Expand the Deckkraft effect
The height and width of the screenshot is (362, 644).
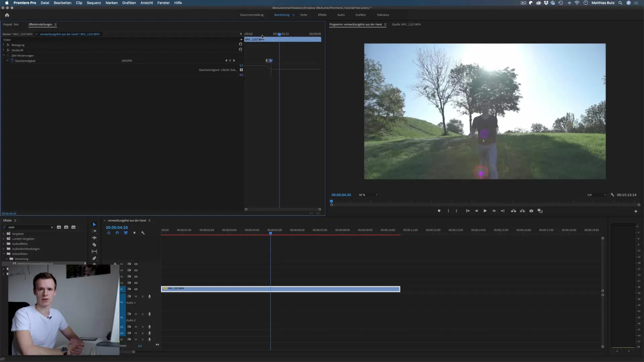point(4,50)
